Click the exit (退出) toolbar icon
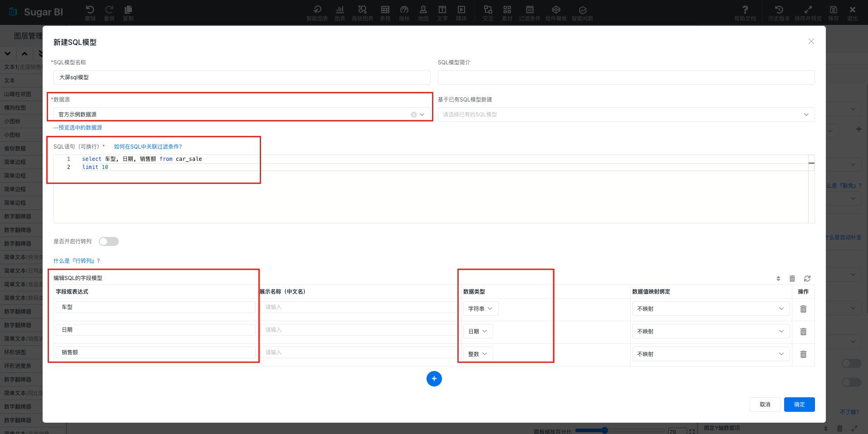Image resolution: width=868 pixels, height=434 pixels. (x=853, y=13)
